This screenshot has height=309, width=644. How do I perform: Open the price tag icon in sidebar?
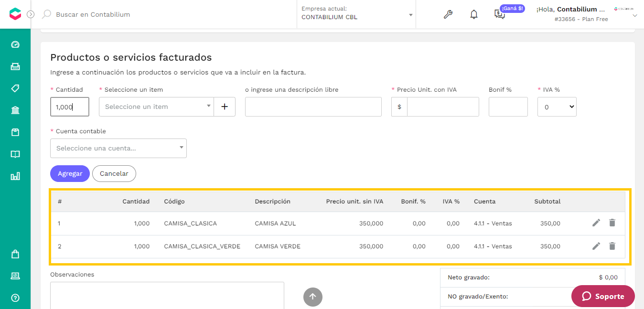coord(15,88)
